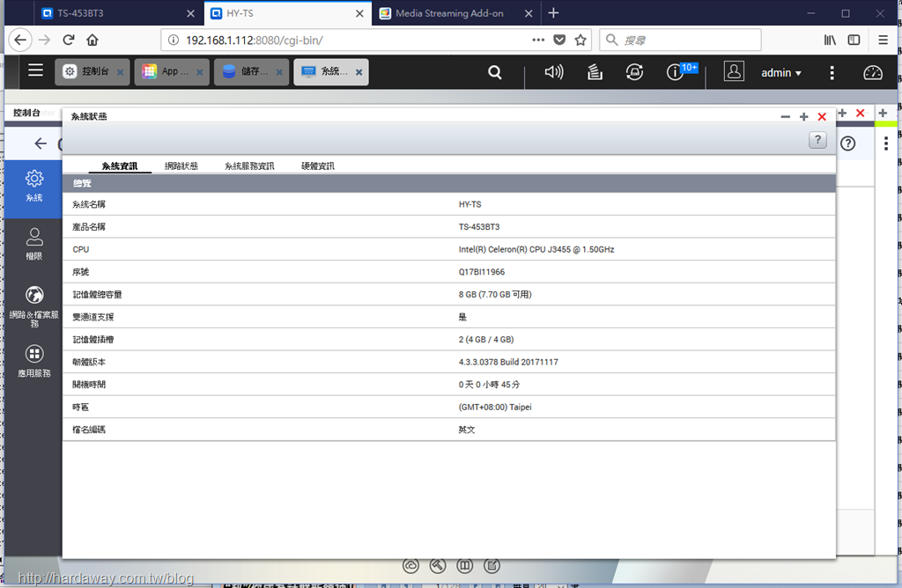Switch to Media Streaming Add-on browser tab
Viewport: 902px width, 588px height.
tap(455, 13)
